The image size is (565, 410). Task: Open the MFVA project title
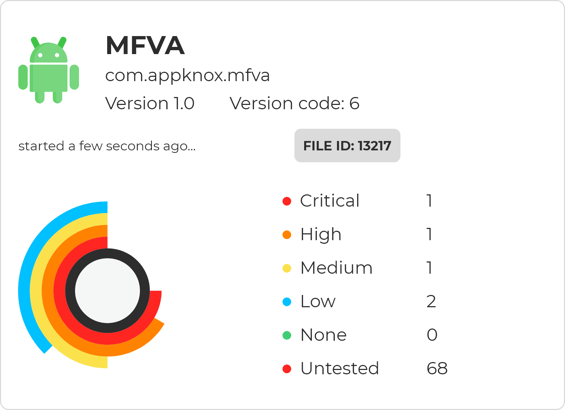145,46
